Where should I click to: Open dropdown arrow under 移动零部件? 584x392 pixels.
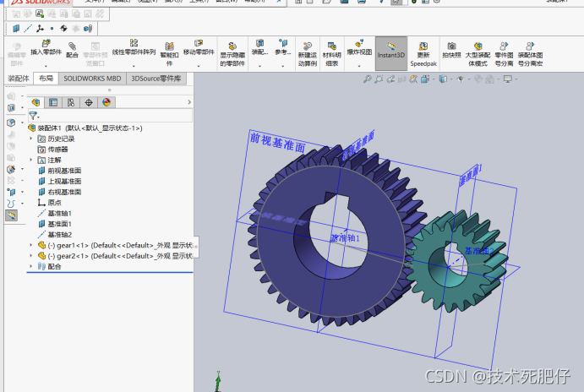pyautogui.click(x=199, y=66)
